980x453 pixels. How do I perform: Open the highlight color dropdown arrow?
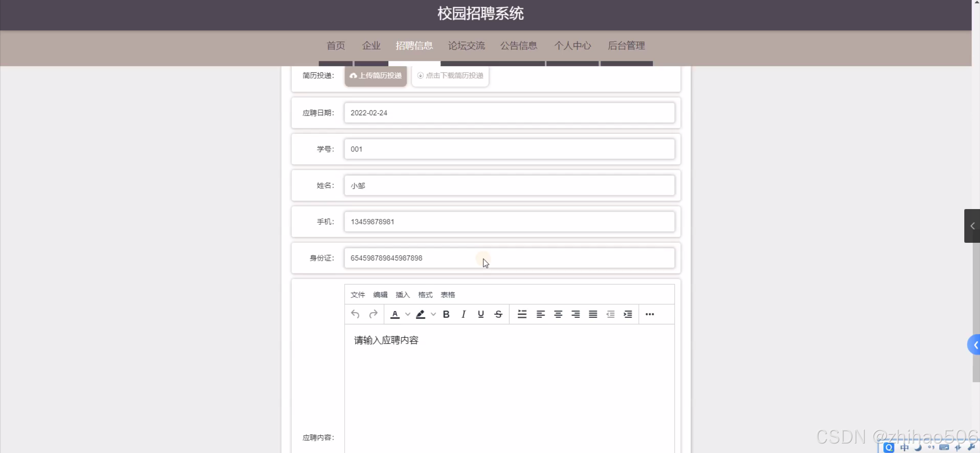coord(433,314)
